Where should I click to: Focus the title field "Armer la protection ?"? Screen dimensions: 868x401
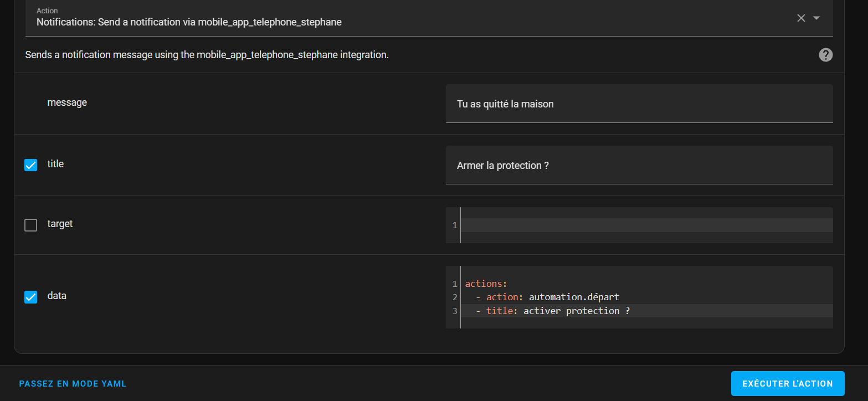tap(639, 166)
